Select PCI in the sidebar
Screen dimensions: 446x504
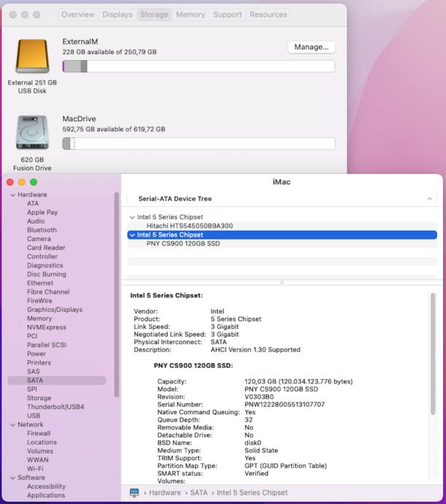point(32,336)
